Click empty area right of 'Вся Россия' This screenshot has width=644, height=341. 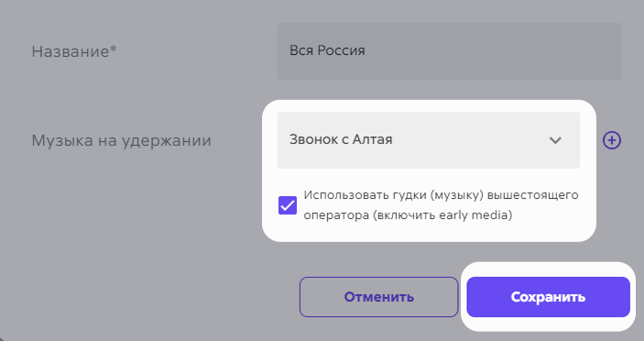(x=493, y=51)
